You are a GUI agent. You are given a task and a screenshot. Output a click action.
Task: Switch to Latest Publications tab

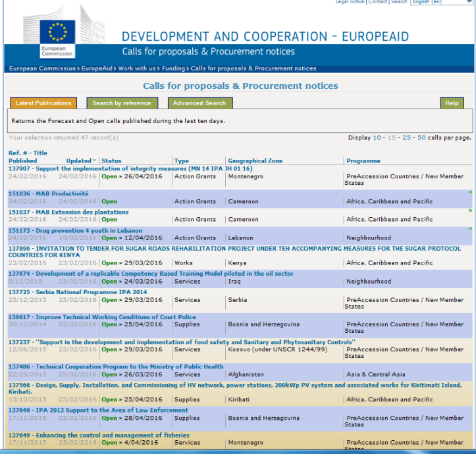pos(43,103)
